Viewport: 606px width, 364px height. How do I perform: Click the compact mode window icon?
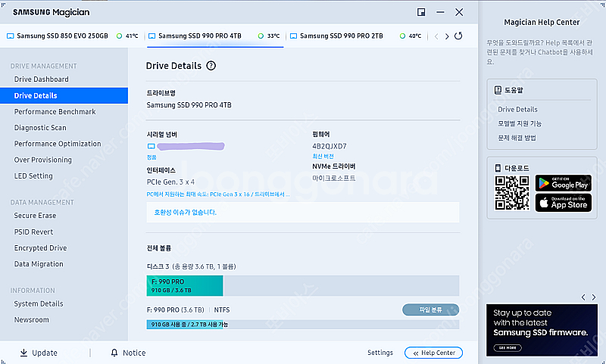coord(421,12)
